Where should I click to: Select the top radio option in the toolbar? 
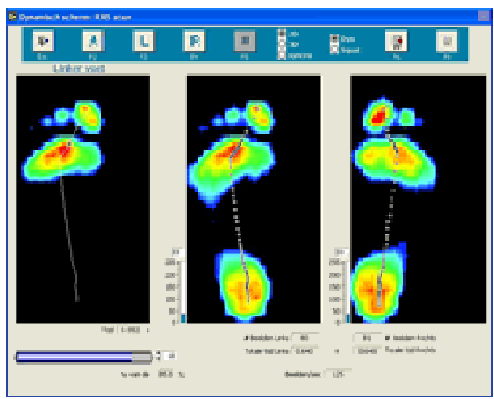tap(282, 34)
